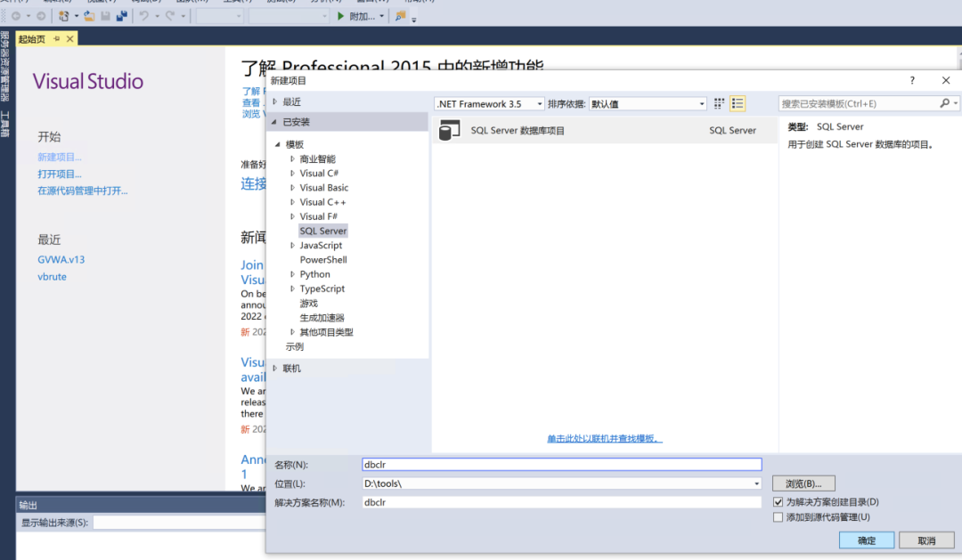Viewport: 962px width, 560px height.
Task: Open the toolbar overflow options arrow
Action: pyautogui.click(x=414, y=20)
